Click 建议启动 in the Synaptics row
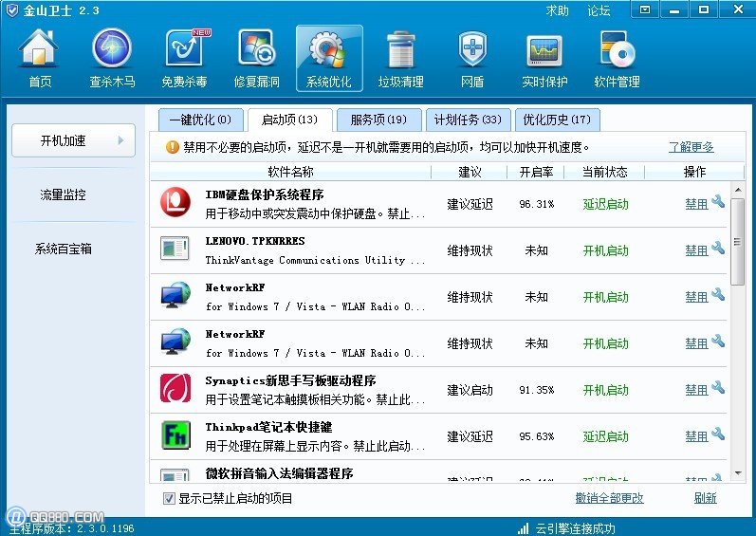Image resolution: width=756 pixels, height=536 pixels. click(x=470, y=390)
